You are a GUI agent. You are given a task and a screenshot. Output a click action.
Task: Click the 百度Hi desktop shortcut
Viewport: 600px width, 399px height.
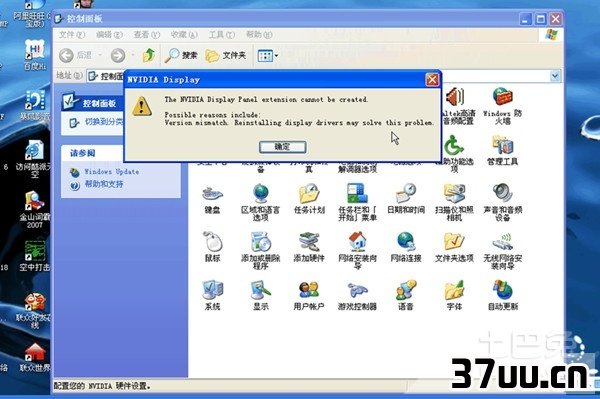tap(35, 55)
